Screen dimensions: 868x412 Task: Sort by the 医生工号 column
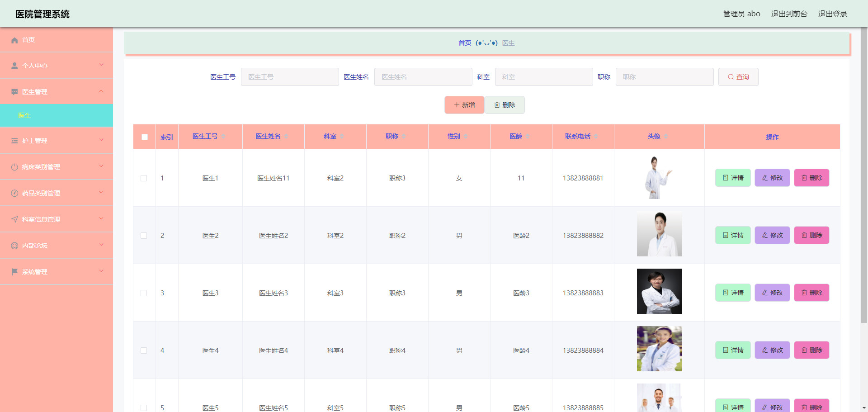point(223,137)
